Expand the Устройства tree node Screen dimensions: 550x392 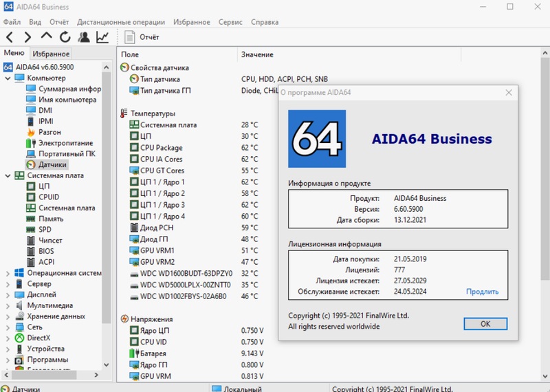(x=8, y=349)
